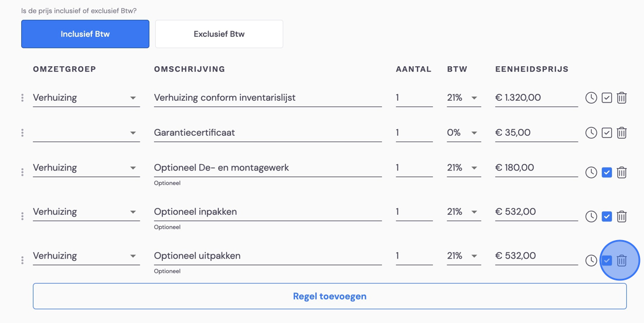Click the € 1.320,00 unit price field
The width and height of the screenshot is (644, 323).
pos(536,98)
